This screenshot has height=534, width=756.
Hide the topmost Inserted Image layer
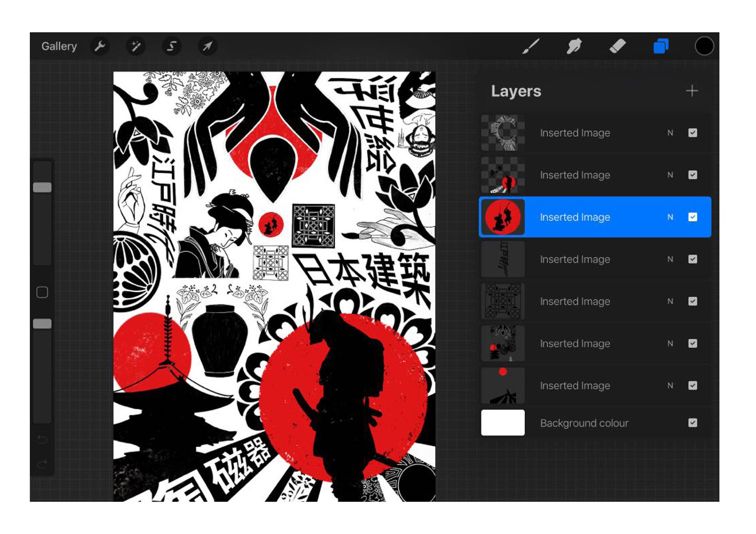click(693, 133)
